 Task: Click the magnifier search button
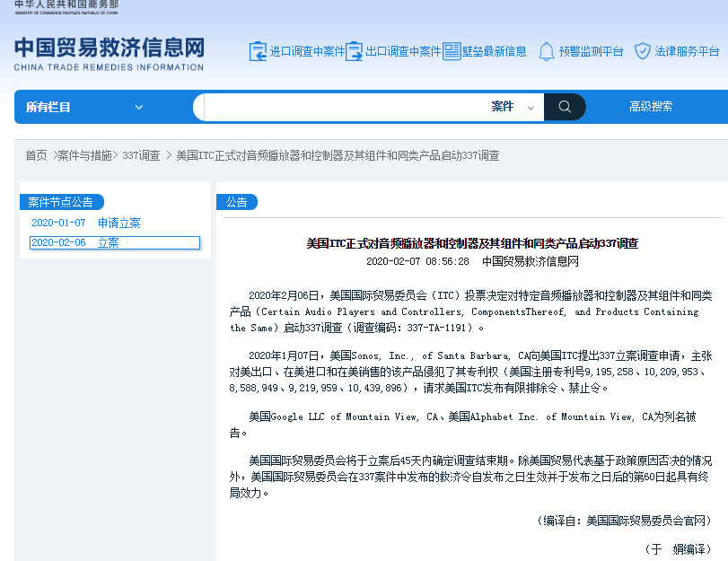(565, 107)
